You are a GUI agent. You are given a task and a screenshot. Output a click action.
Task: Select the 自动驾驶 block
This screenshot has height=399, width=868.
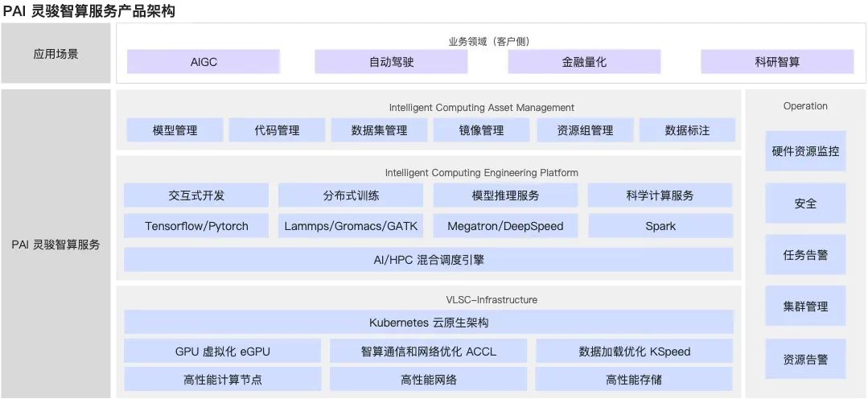[391, 62]
